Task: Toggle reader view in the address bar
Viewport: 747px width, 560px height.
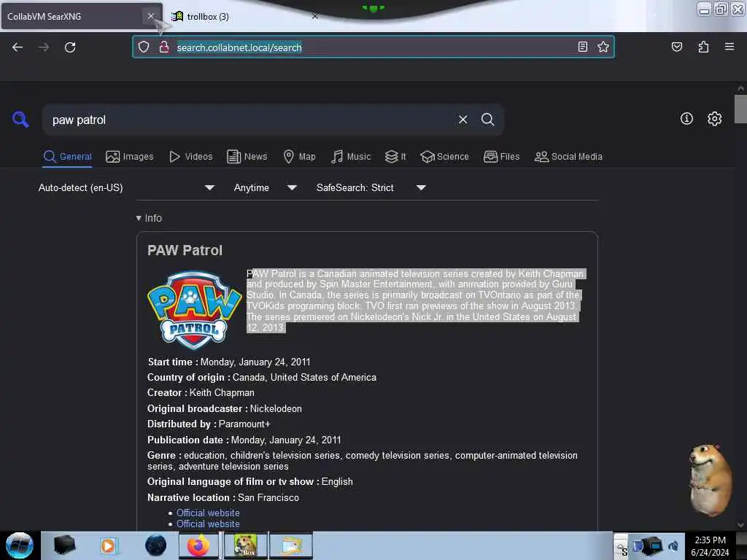Action: [583, 47]
